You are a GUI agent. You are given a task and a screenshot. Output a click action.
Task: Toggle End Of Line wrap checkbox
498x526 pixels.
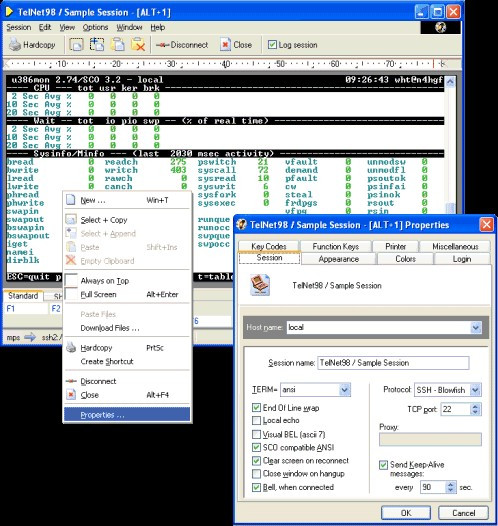[x=256, y=408]
